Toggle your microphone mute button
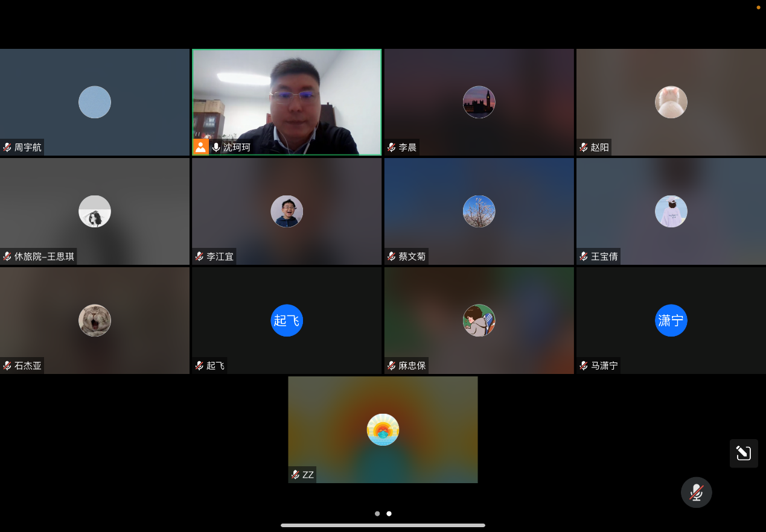 coord(696,492)
